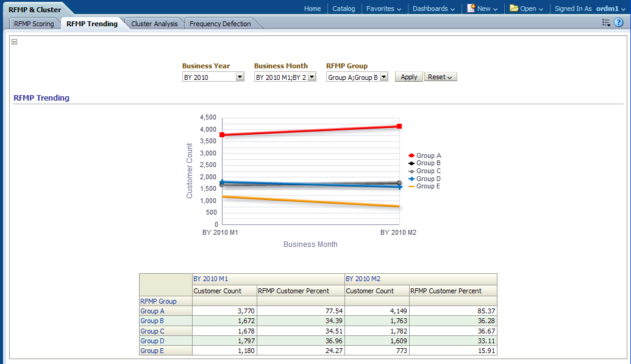Collapse the section using minus icon

(x=15, y=42)
